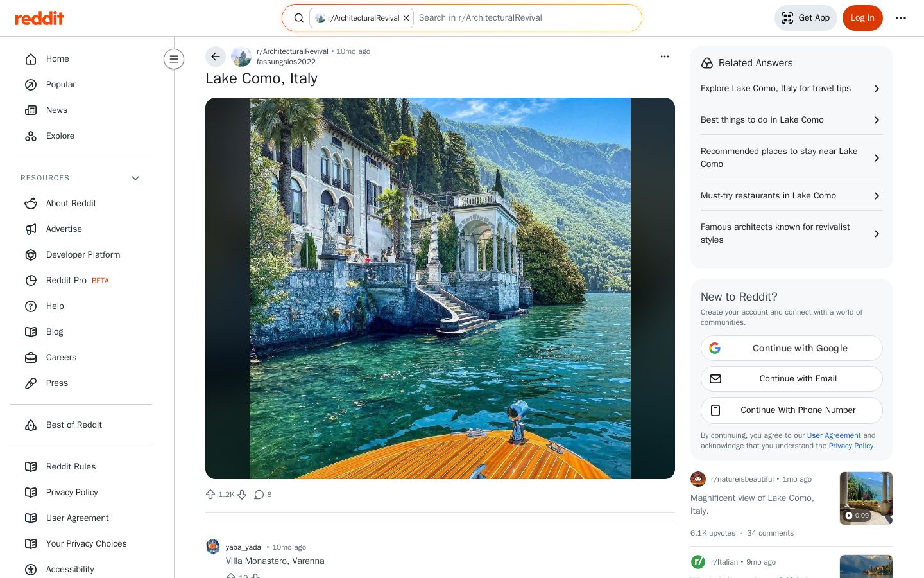924x578 pixels.
Task: Open News in sidebar
Action: pos(81,110)
